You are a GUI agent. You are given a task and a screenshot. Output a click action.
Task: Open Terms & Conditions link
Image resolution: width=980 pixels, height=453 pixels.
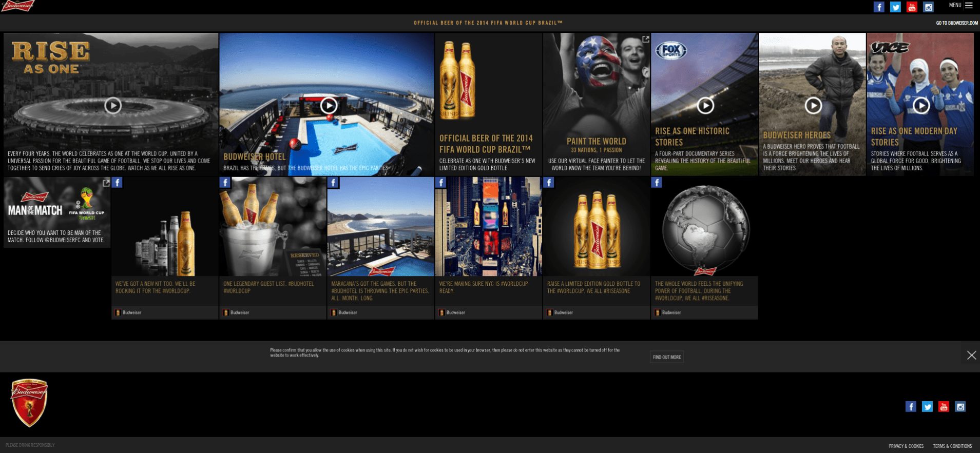(952, 446)
